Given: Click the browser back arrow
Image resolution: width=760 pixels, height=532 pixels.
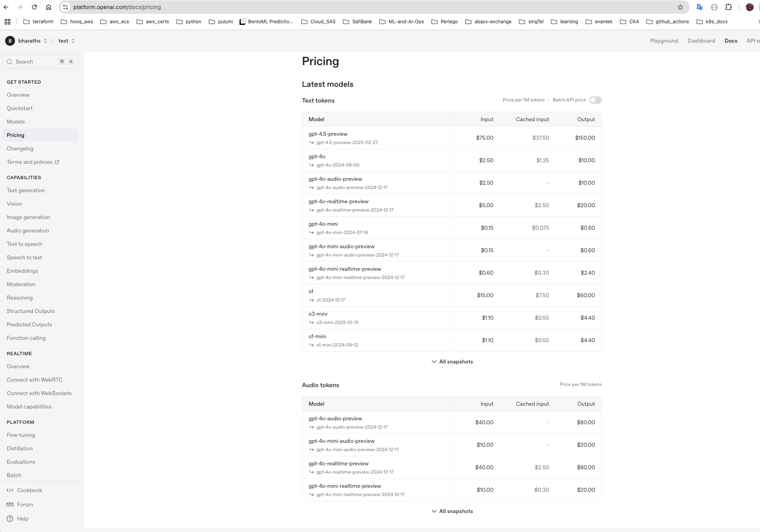Looking at the screenshot, I should click(x=6, y=7).
